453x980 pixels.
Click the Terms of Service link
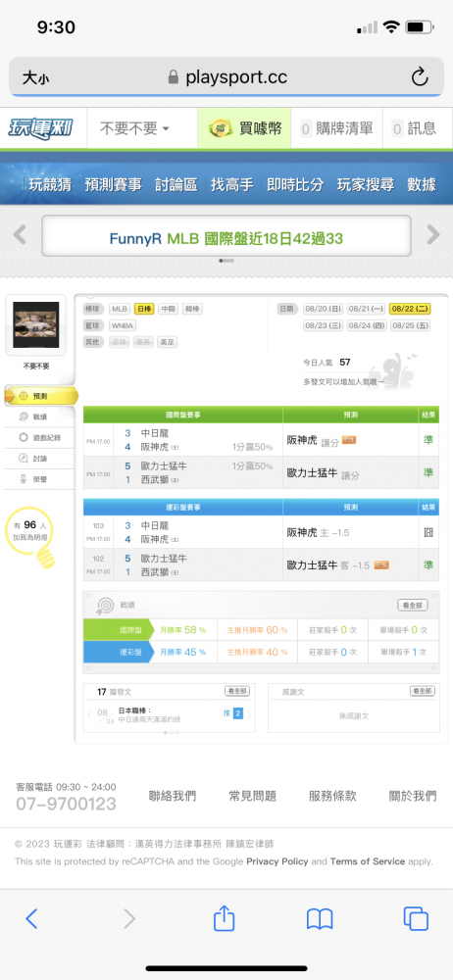pyautogui.click(x=368, y=861)
